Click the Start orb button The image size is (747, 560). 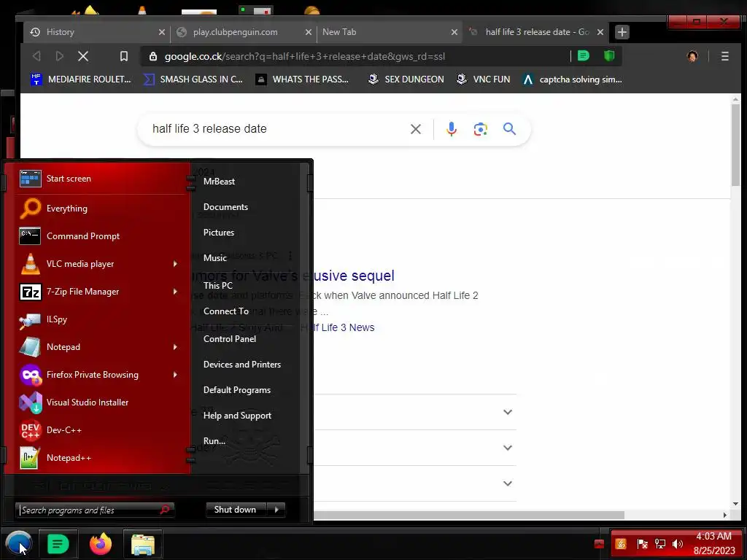[18, 544]
